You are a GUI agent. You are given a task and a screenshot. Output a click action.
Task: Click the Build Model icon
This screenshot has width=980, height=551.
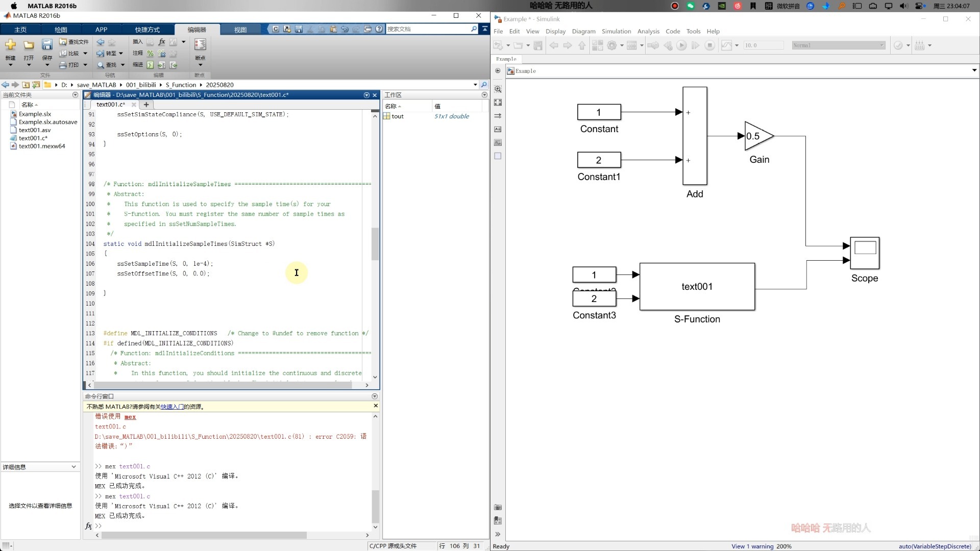click(x=920, y=45)
